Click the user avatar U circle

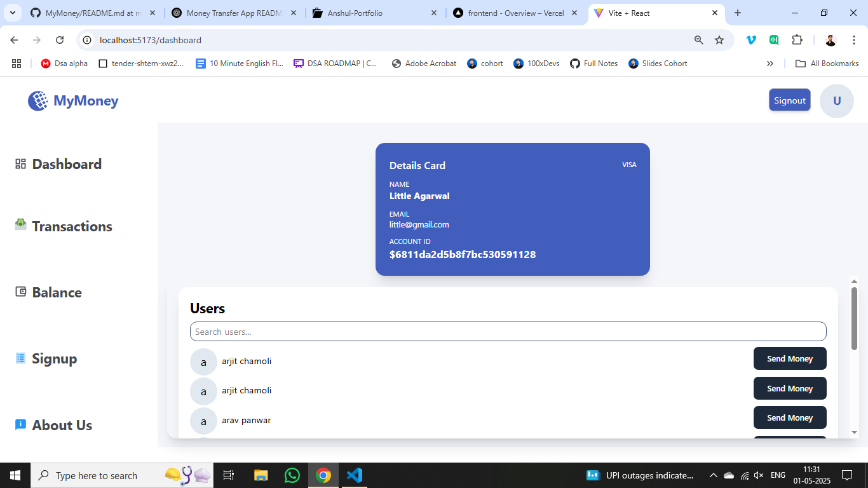click(836, 101)
